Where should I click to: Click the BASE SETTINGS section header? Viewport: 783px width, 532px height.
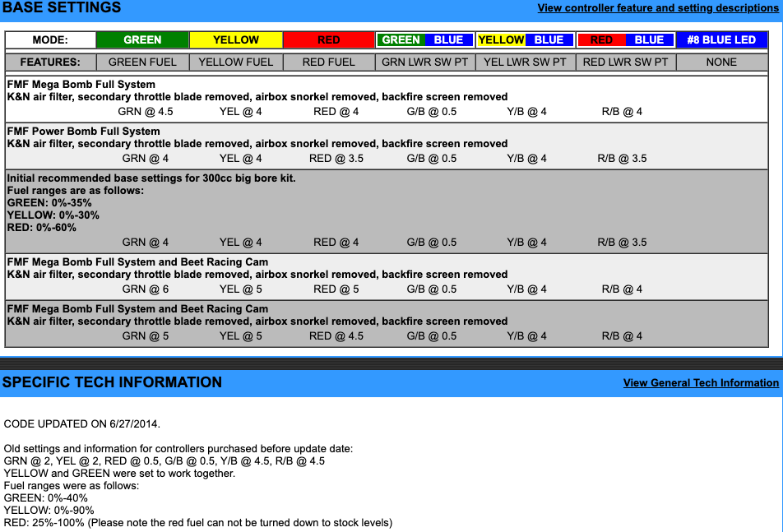coord(62,8)
